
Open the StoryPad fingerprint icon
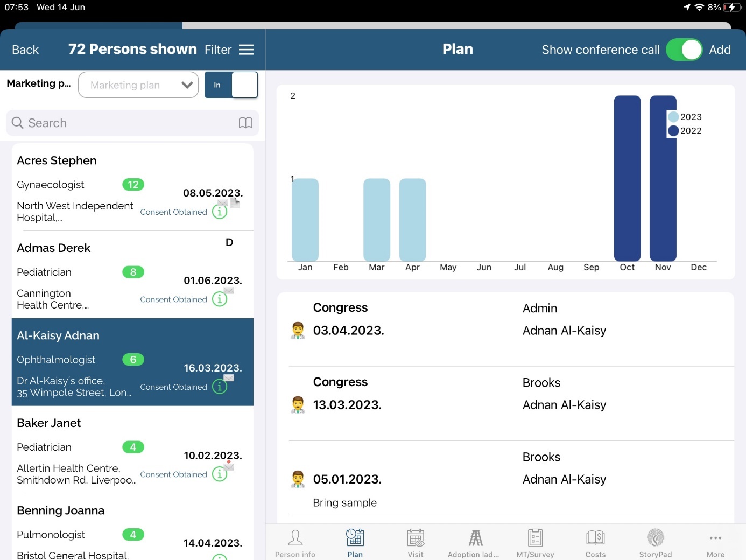(655, 538)
